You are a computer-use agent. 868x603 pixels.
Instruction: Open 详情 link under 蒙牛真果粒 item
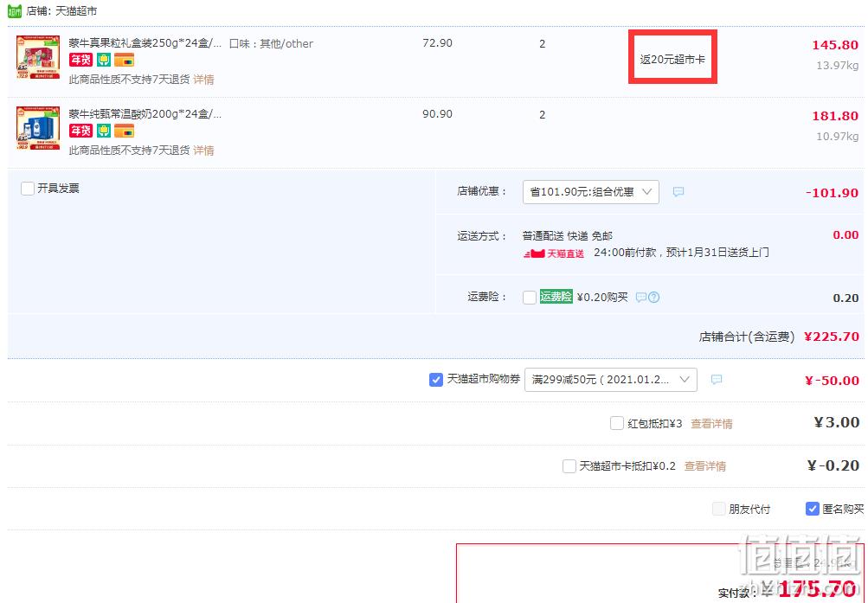[x=203, y=80]
